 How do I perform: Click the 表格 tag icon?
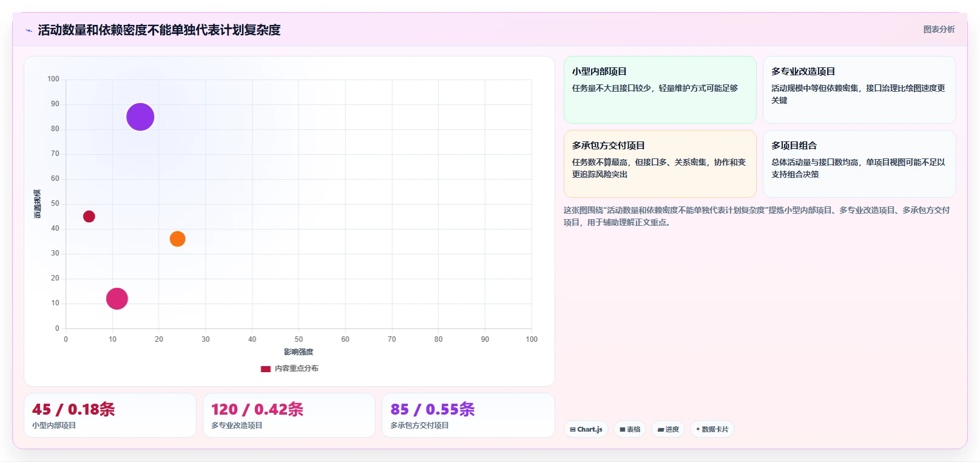pos(623,429)
